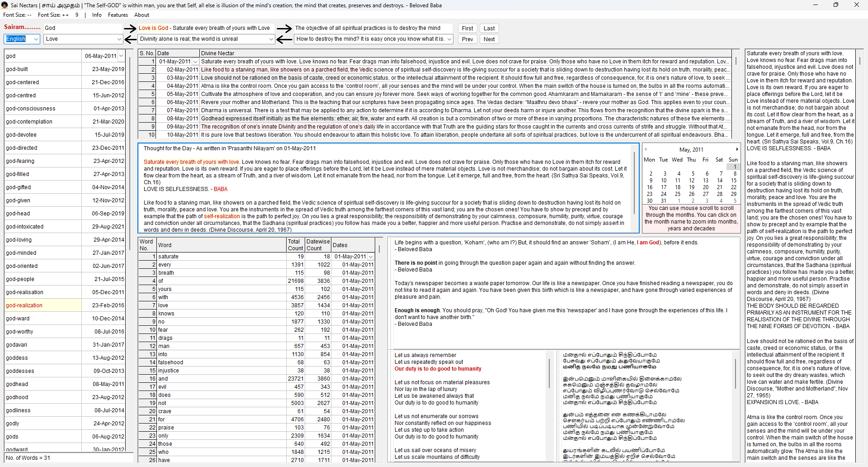Click the 'No. of Words = 31' status text
Image resolution: width=868 pixels, height=467 pixels.
pos(28,458)
